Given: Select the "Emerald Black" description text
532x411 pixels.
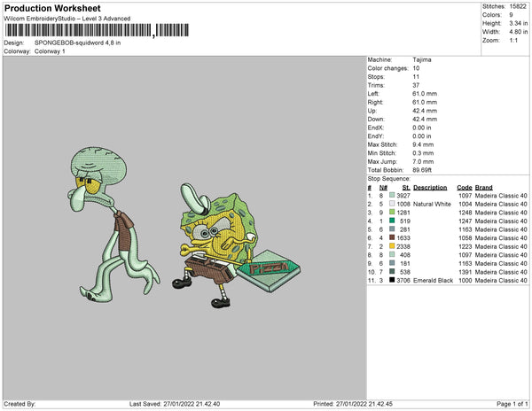Looking at the screenshot, I should [x=433, y=280].
